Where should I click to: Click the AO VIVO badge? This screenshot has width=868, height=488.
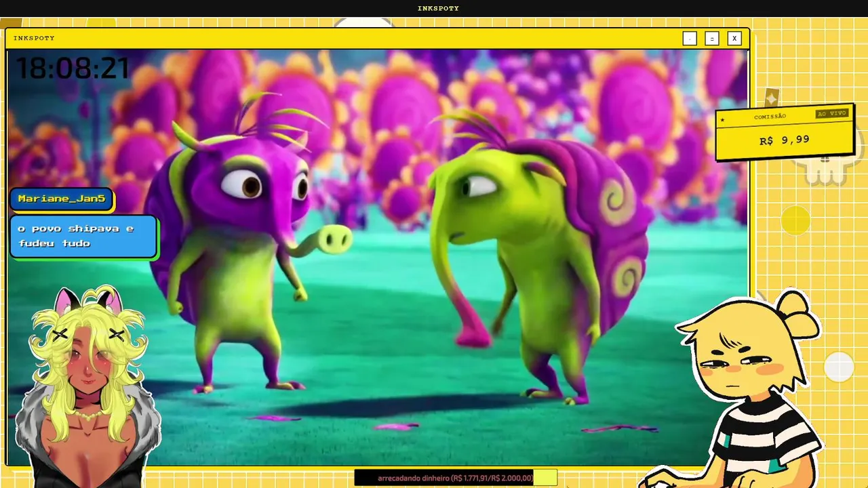[831, 113]
